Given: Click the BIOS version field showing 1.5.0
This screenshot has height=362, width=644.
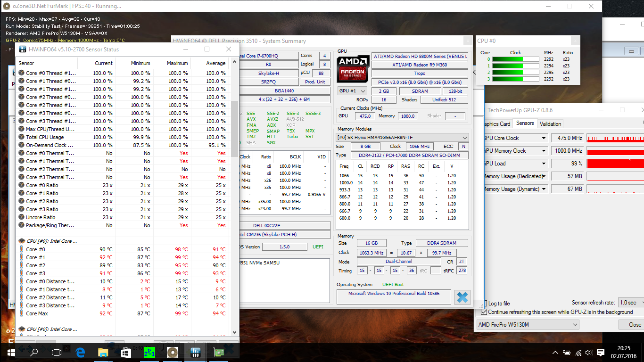Looking at the screenshot, I should tap(284, 247).
